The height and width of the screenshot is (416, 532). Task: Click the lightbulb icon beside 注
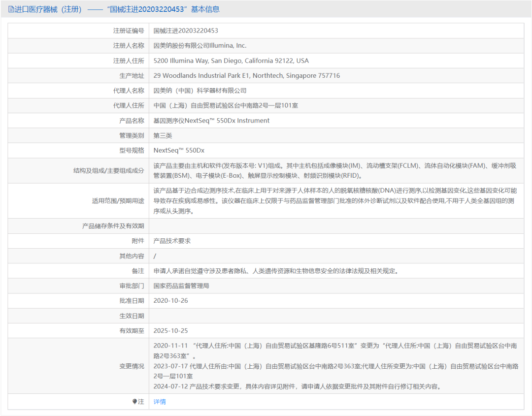134,402
